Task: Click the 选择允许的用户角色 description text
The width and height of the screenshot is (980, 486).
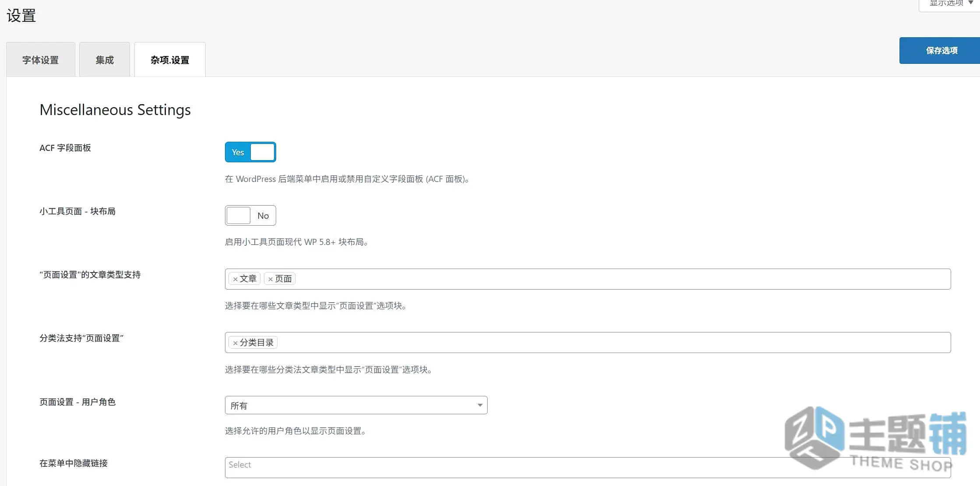Action: 295,431
